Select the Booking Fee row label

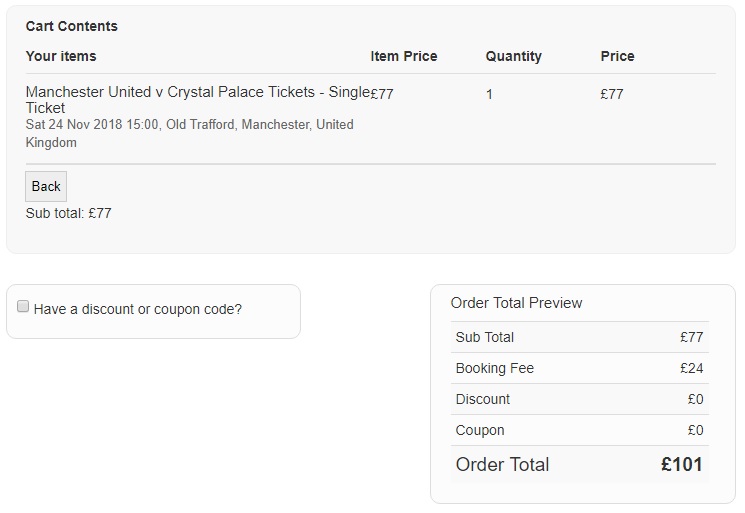point(495,368)
